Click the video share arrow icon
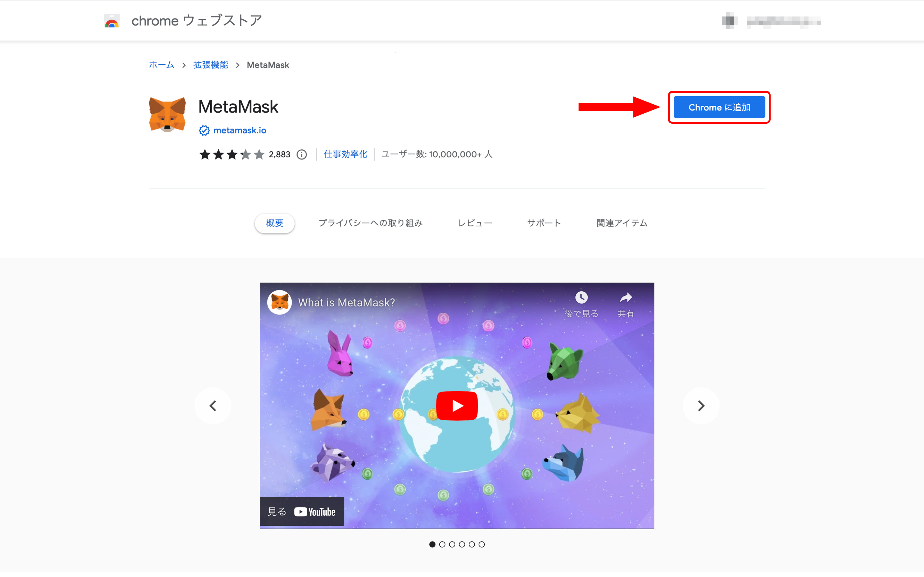Image resolution: width=924 pixels, height=577 pixels. [625, 297]
